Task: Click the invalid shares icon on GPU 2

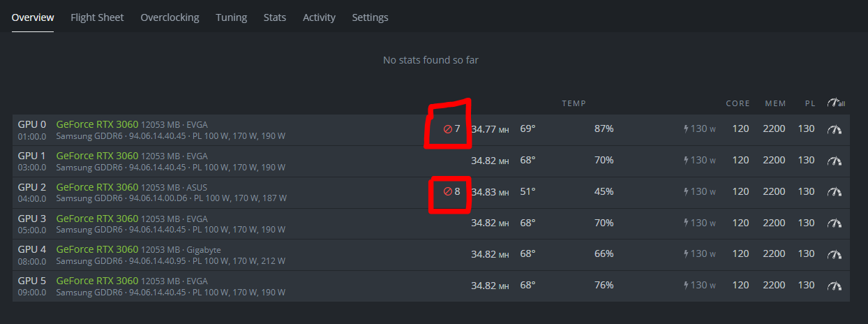Action: coord(448,191)
